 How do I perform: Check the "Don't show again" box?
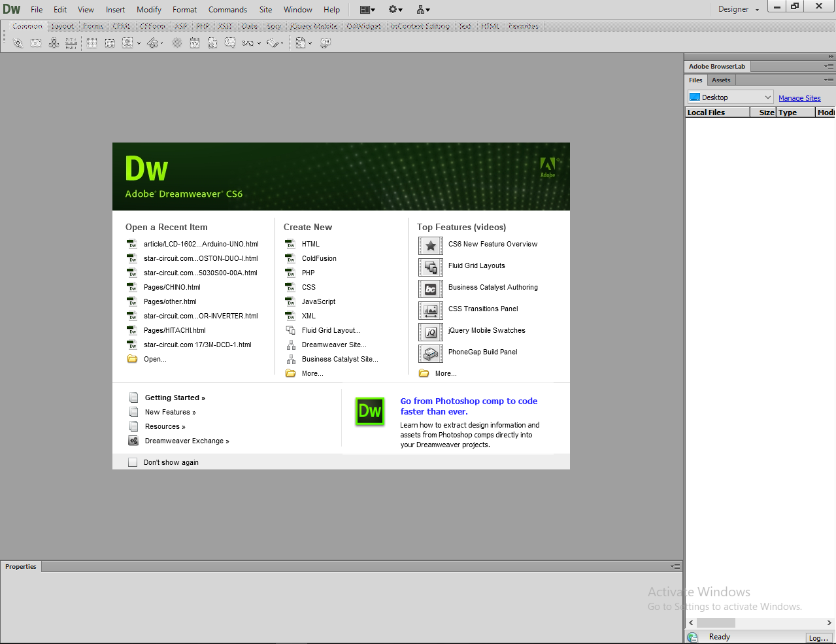pos(133,462)
